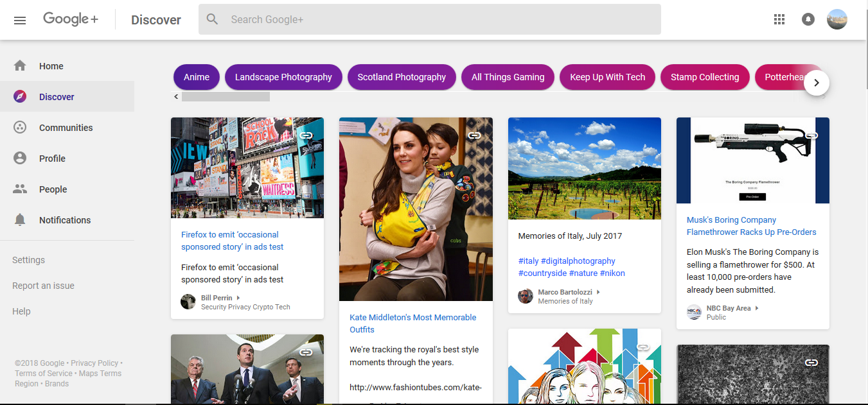The height and width of the screenshot is (405, 868).
Task: Click Report an issue
Action: [x=43, y=286]
